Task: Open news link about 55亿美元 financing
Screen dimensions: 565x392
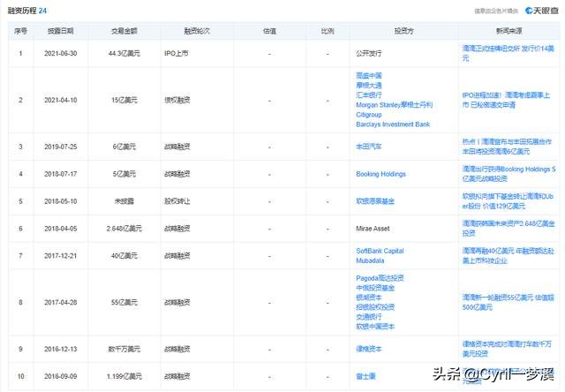Action: pyautogui.click(x=508, y=303)
